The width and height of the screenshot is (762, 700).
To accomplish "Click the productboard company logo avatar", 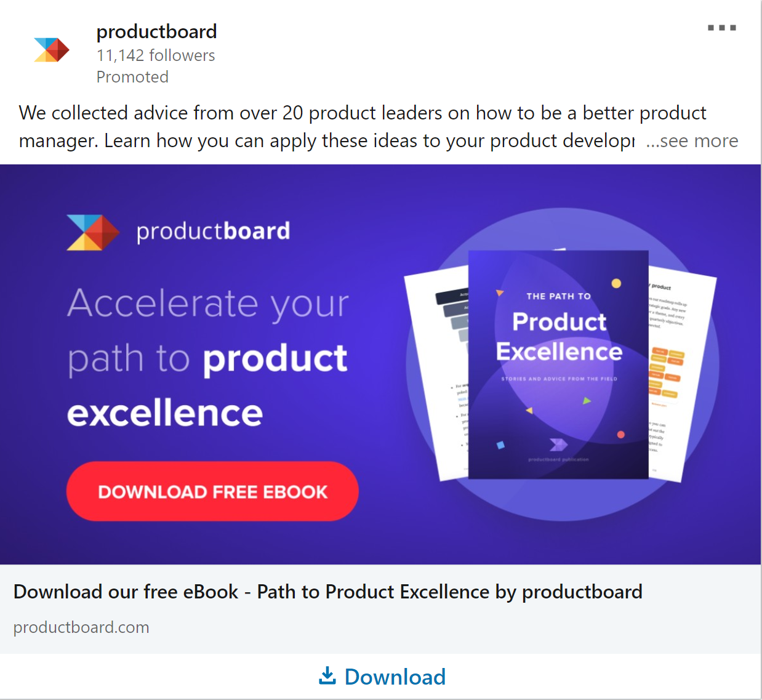I will point(52,50).
